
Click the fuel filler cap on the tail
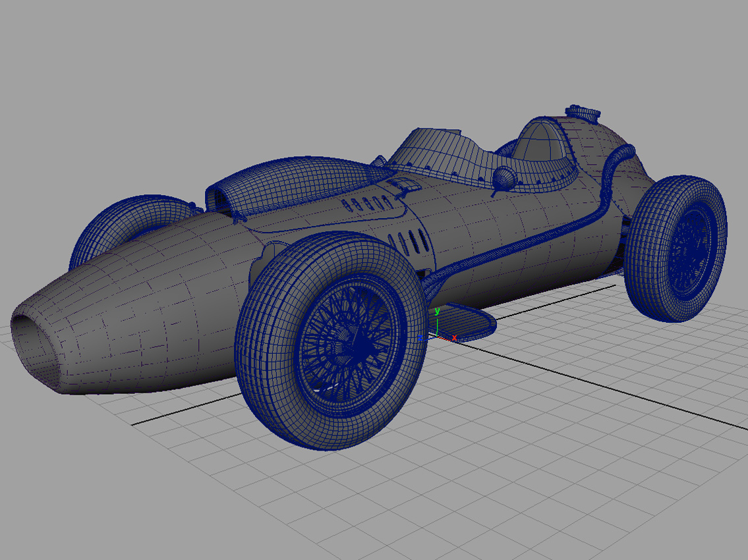pyautogui.click(x=583, y=113)
